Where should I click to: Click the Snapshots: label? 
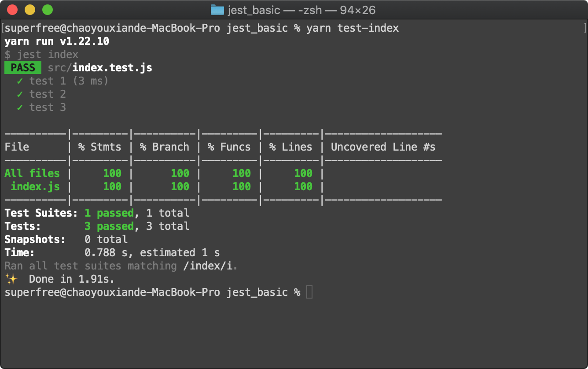[35, 240]
